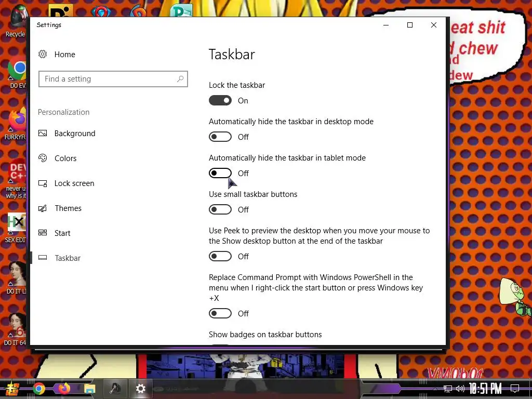Enable auto-hide taskbar in tablet mode
This screenshot has height=399, width=532.
[220, 173]
